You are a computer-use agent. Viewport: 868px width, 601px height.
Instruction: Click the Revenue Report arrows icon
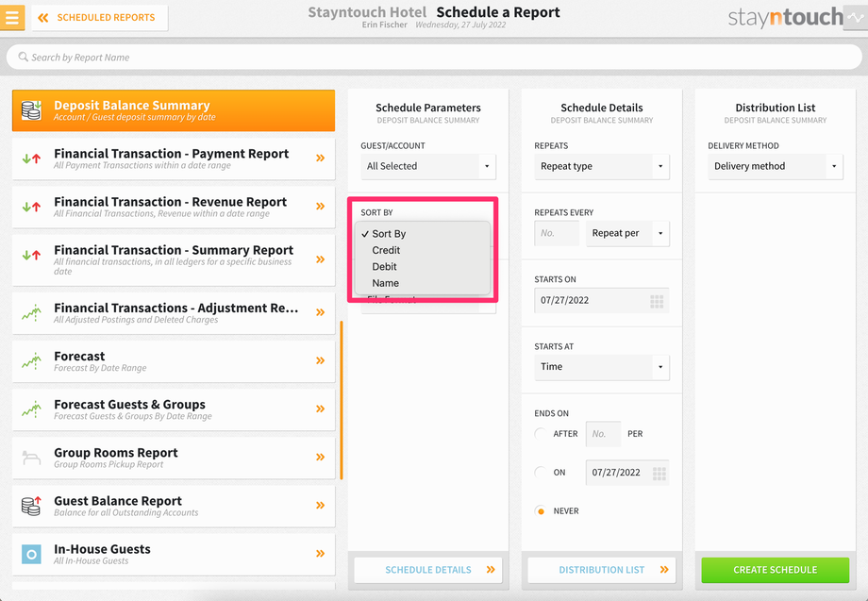tap(31, 207)
